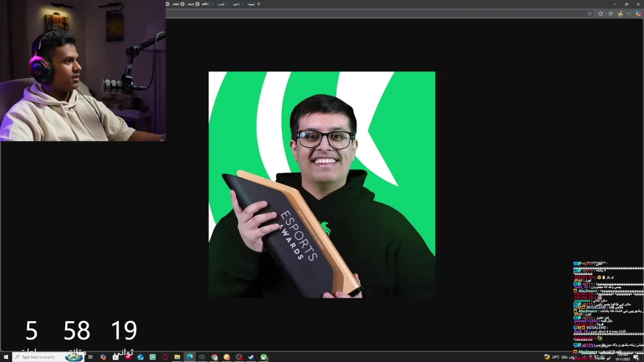The height and width of the screenshot is (362, 644).
Task: Open the Windows Start menu
Action: click(6, 357)
